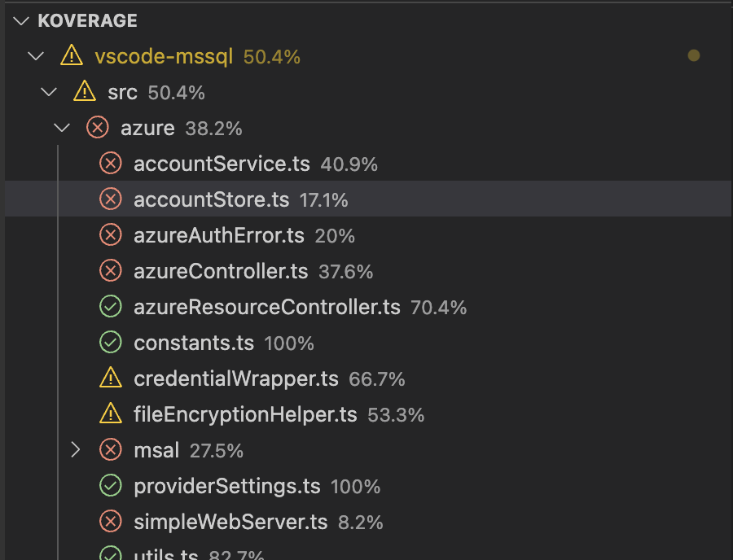Expand the msal folder
This screenshot has height=560, width=733.
click(x=76, y=450)
